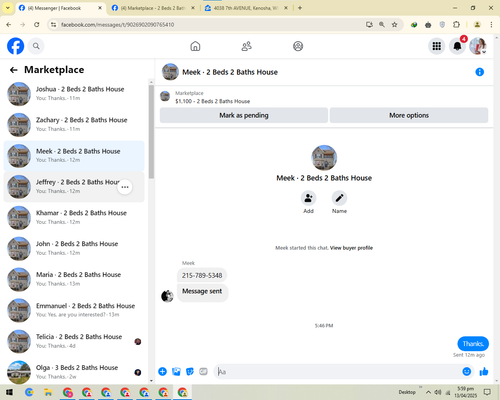
Task: Choose a GIF in composer
Action: click(203, 371)
